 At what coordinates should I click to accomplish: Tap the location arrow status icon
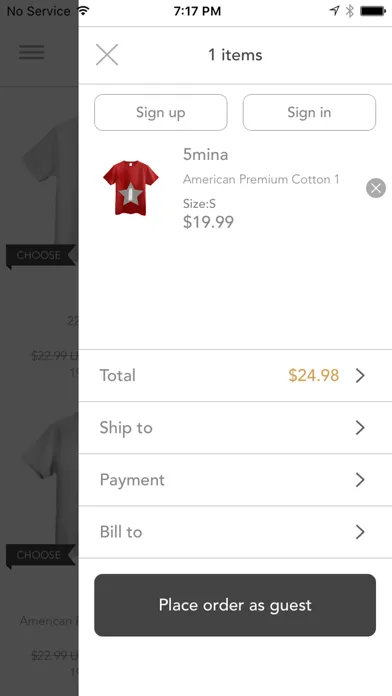coord(334,11)
